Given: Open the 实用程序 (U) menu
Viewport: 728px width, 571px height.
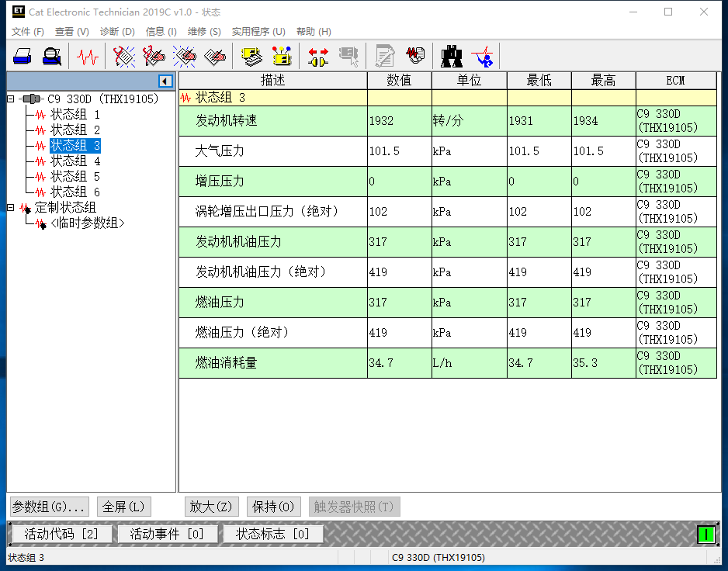Looking at the screenshot, I should tap(258, 32).
